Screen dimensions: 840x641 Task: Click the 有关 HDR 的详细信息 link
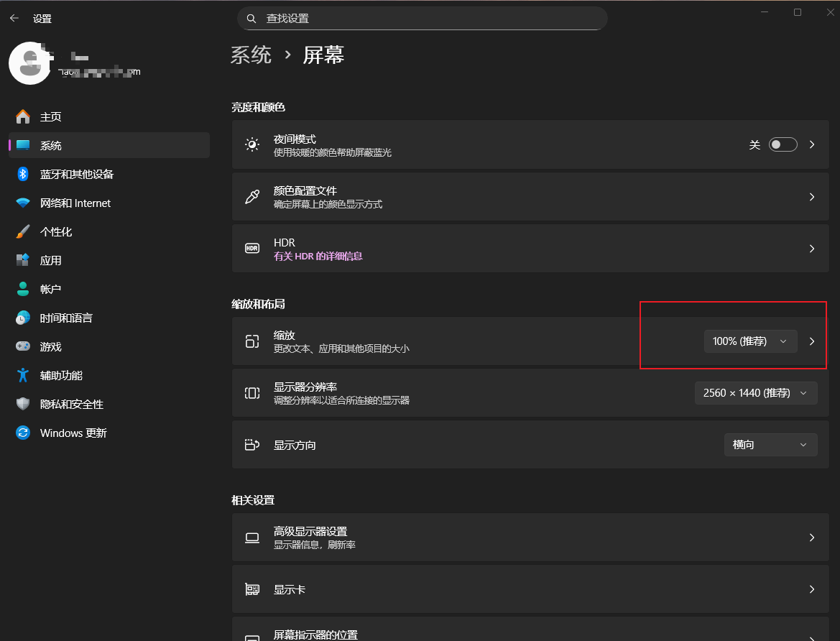click(x=318, y=257)
